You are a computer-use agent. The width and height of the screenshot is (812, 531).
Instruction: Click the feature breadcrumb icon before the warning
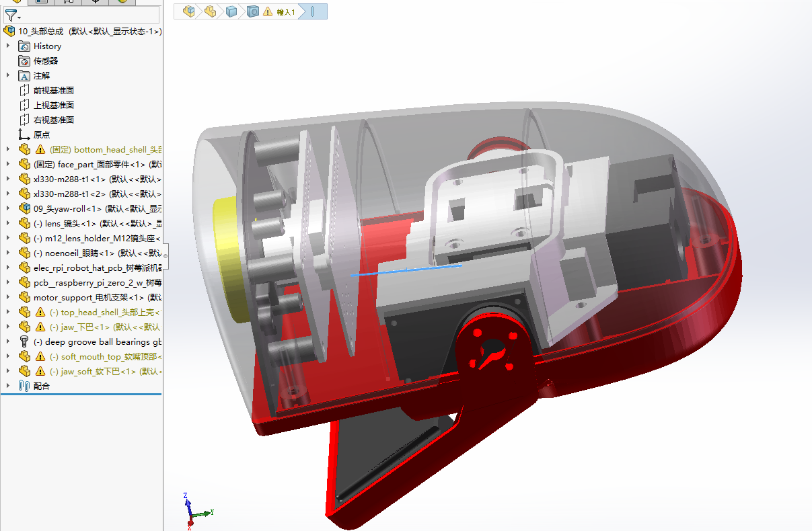pyautogui.click(x=253, y=11)
